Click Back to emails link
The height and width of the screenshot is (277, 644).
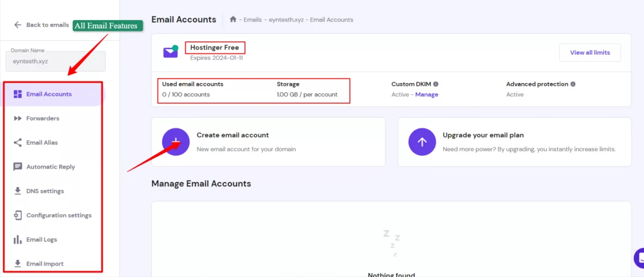[x=48, y=25]
